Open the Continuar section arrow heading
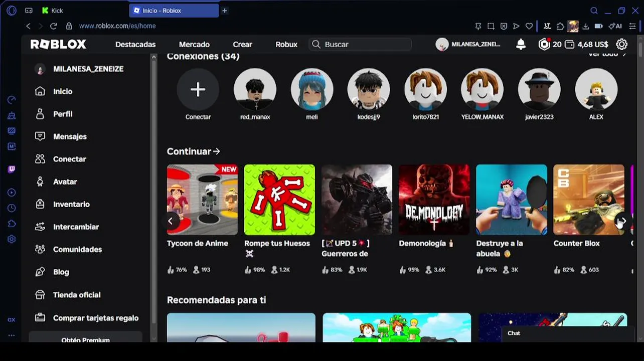Viewport: 644px width, 361px height. click(194, 151)
